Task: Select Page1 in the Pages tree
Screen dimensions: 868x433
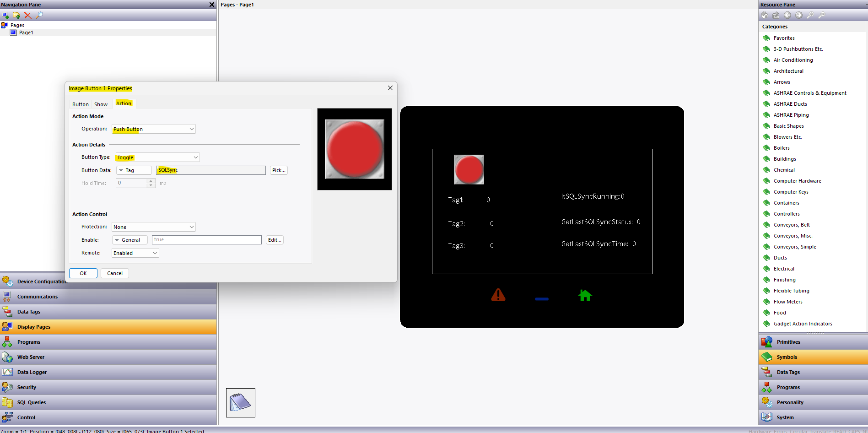Action: pyautogui.click(x=26, y=32)
